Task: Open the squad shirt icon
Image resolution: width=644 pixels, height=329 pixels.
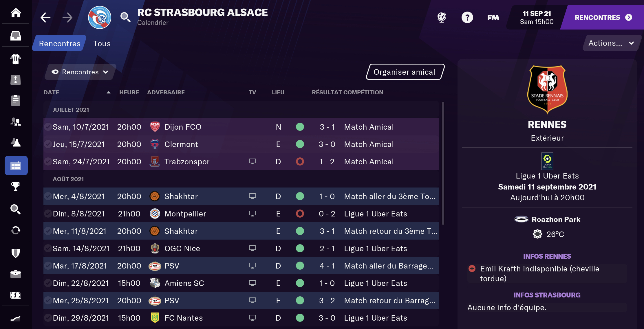Action: [x=16, y=59]
